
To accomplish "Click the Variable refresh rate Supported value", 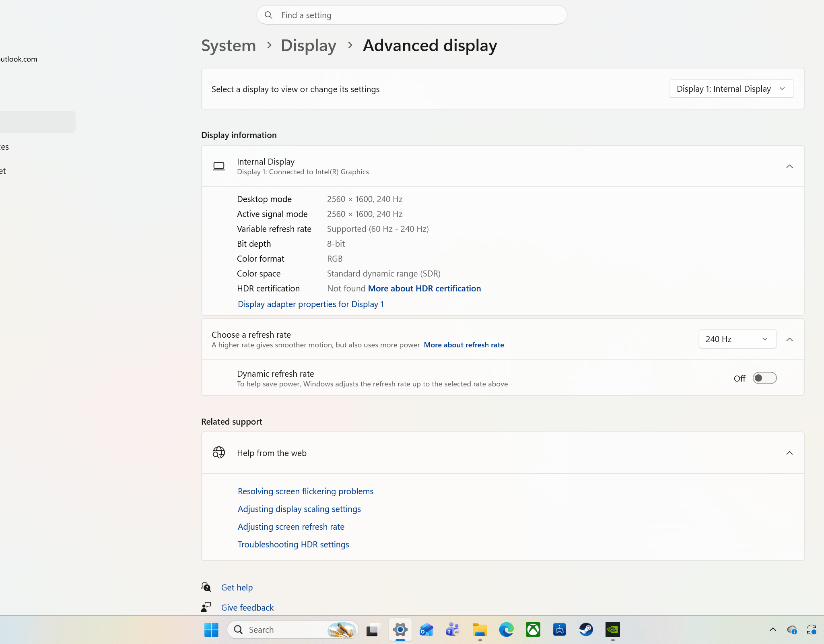I will pos(378,229).
